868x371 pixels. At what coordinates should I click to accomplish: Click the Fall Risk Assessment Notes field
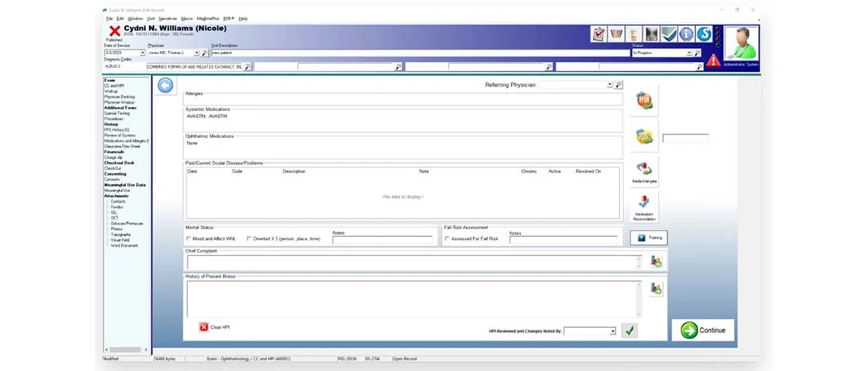tap(564, 240)
